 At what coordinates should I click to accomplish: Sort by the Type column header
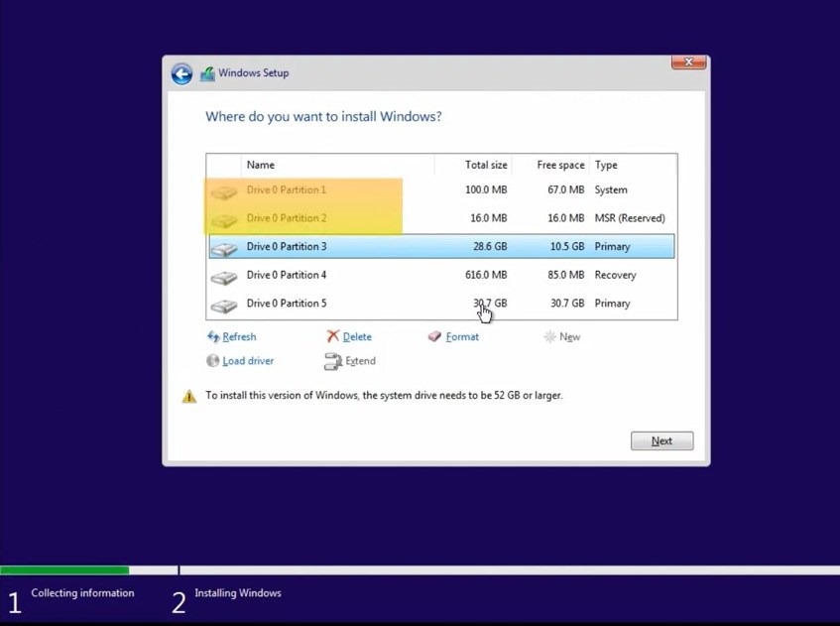633,165
